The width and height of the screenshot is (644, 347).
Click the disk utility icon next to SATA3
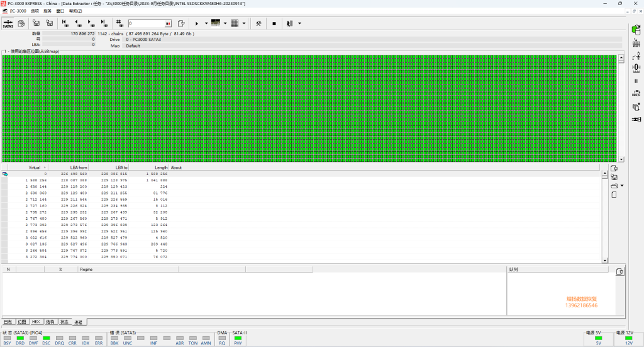(x=21, y=23)
